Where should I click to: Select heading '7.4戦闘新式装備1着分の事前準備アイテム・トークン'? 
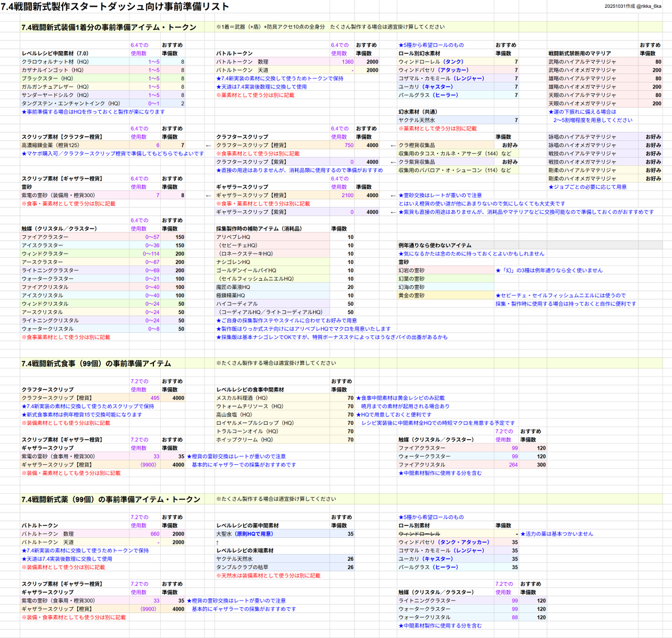(109, 27)
